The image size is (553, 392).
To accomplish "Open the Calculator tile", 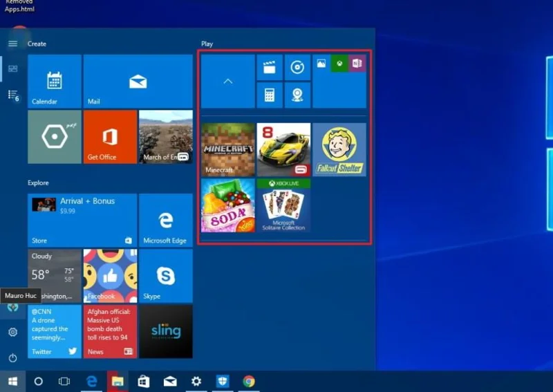I will point(270,95).
